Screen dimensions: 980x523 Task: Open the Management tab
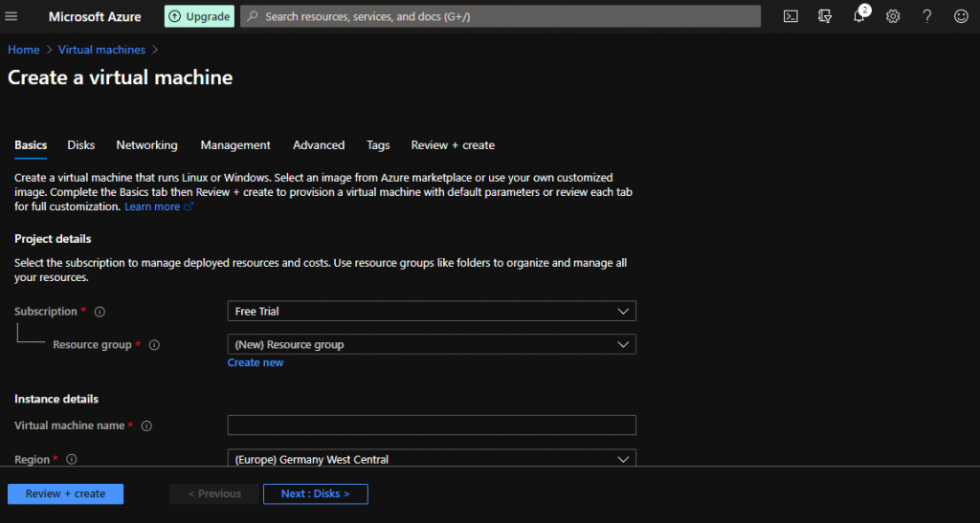(235, 145)
